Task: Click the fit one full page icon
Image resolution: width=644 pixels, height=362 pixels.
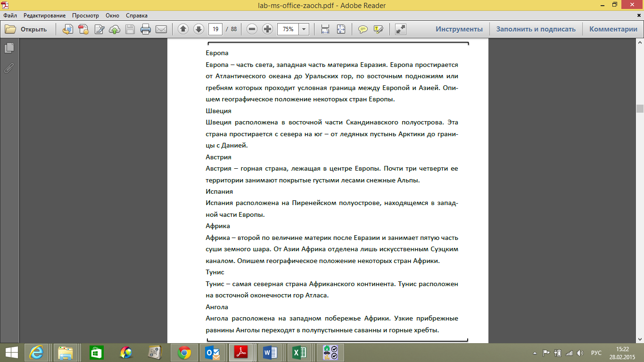Action: tap(341, 29)
